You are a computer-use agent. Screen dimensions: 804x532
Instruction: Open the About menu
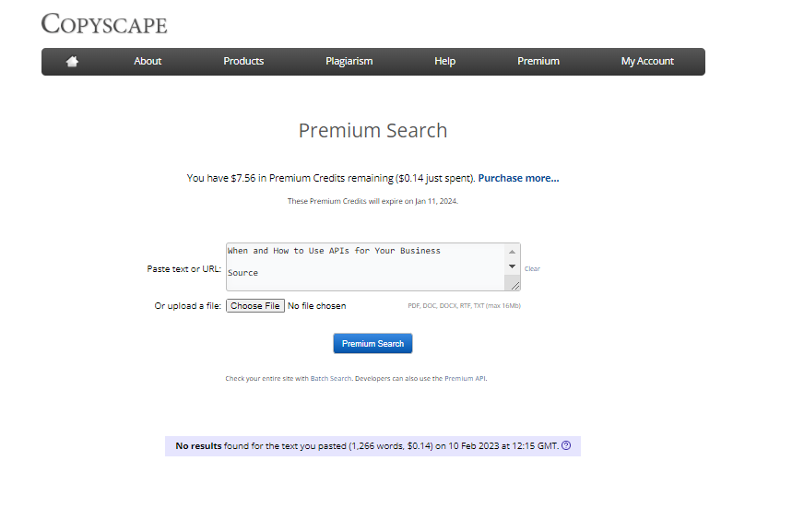(148, 61)
